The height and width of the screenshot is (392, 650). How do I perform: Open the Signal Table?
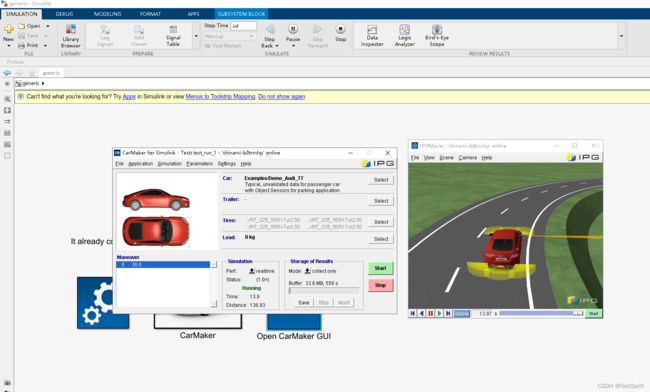pos(173,36)
